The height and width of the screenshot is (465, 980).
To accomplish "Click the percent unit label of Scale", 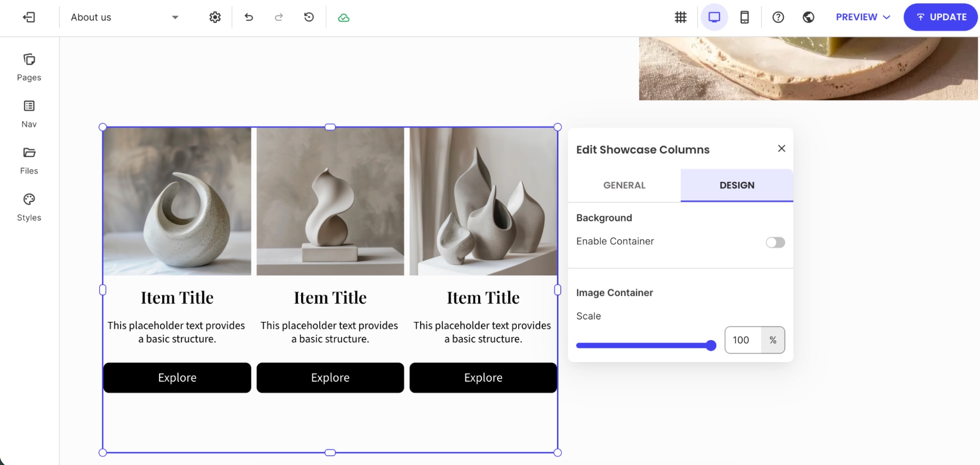I will 773,340.
